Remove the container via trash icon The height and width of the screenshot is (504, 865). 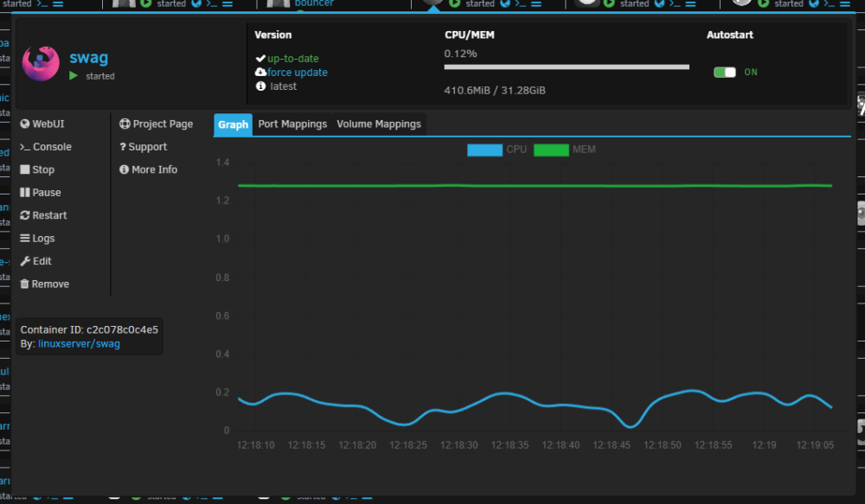click(x=24, y=284)
